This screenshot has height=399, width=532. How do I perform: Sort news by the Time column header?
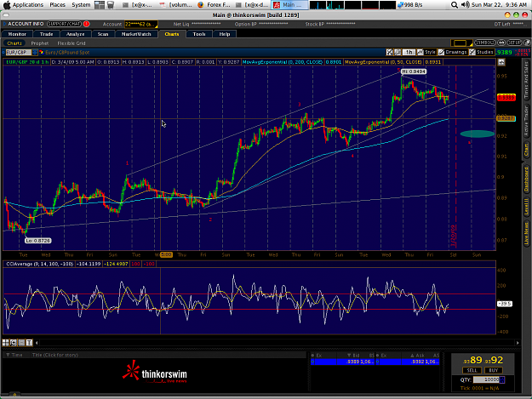[x=14, y=355]
